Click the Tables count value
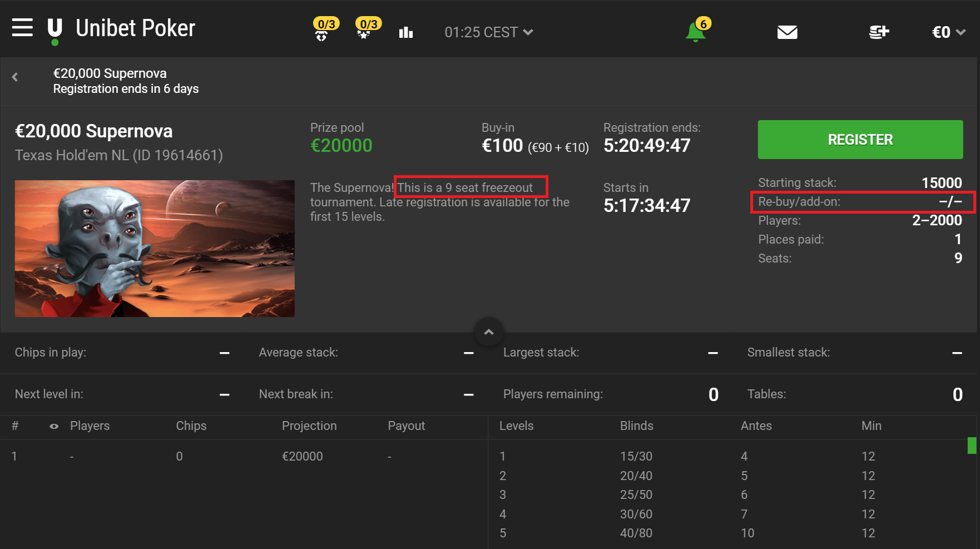Screen dimensions: 980x549 tap(957, 394)
